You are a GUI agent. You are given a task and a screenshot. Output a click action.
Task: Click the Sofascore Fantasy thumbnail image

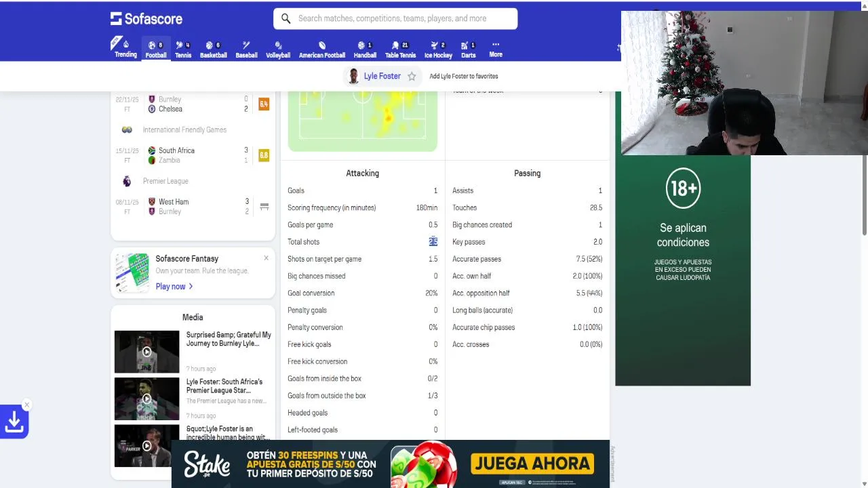(132, 272)
